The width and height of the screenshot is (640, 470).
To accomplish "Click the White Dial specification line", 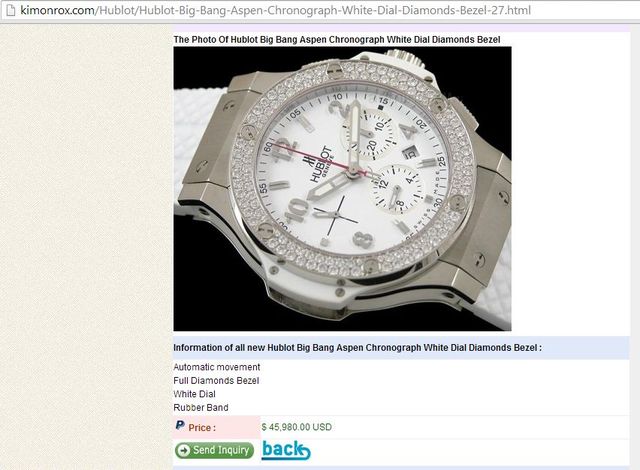I will point(194,394).
